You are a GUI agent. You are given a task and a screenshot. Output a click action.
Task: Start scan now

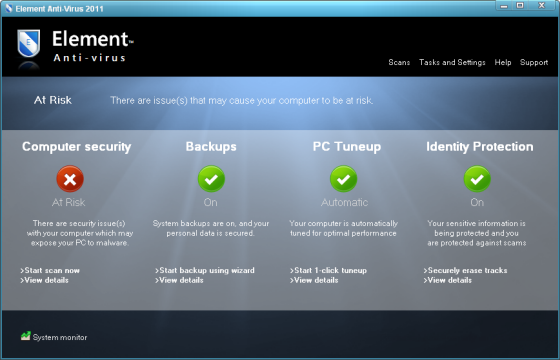pyautogui.click(x=50, y=270)
